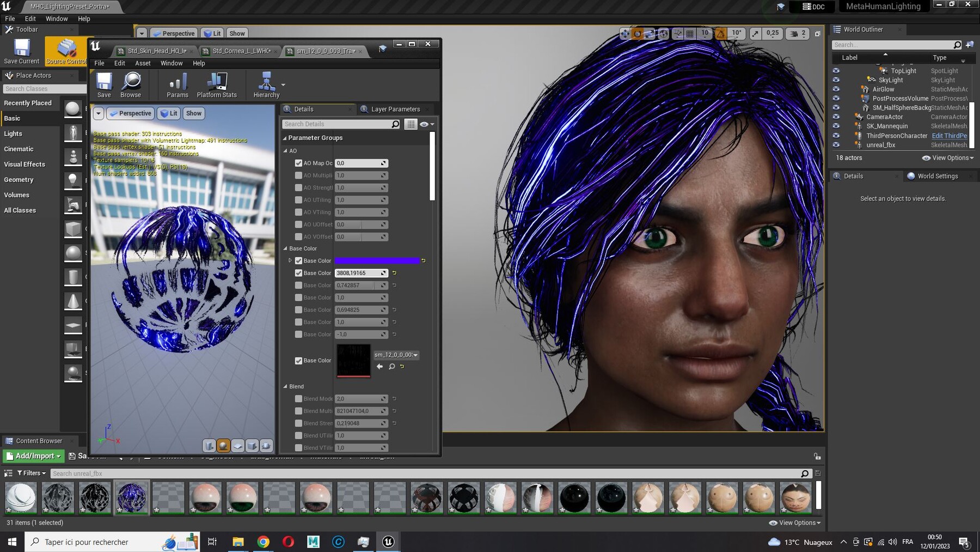980x552 pixels.
Task: Open the Asset menu in the material editor
Action: [143, 63]
